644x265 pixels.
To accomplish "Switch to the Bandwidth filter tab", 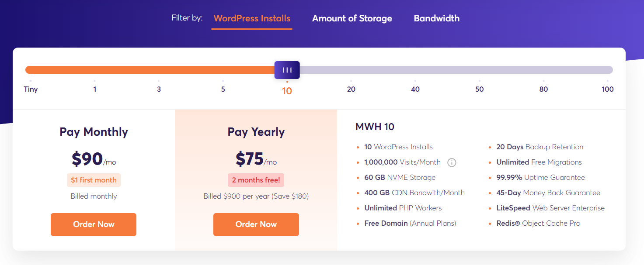I will click(436, 19).
